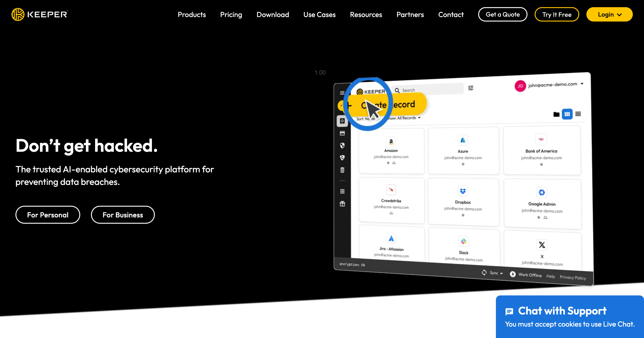Click the Try It Free button
This screenshot has height=338, width=644.
pyautogui.click(x=557, y=14)
